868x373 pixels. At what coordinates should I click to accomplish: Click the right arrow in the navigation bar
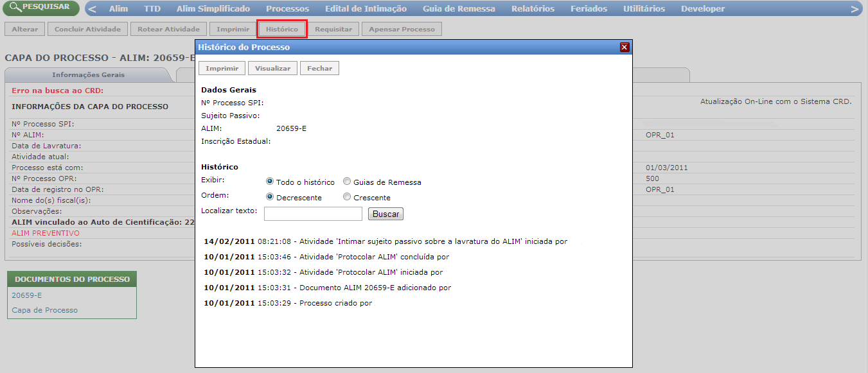click(855, 9)
